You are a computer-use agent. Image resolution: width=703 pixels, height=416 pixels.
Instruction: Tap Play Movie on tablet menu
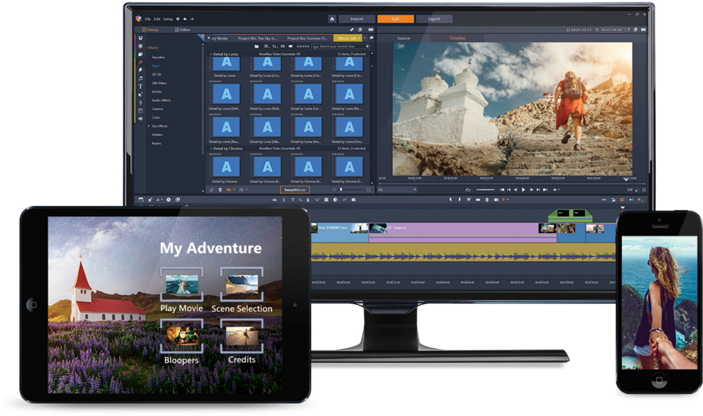[x=181, y=290]
